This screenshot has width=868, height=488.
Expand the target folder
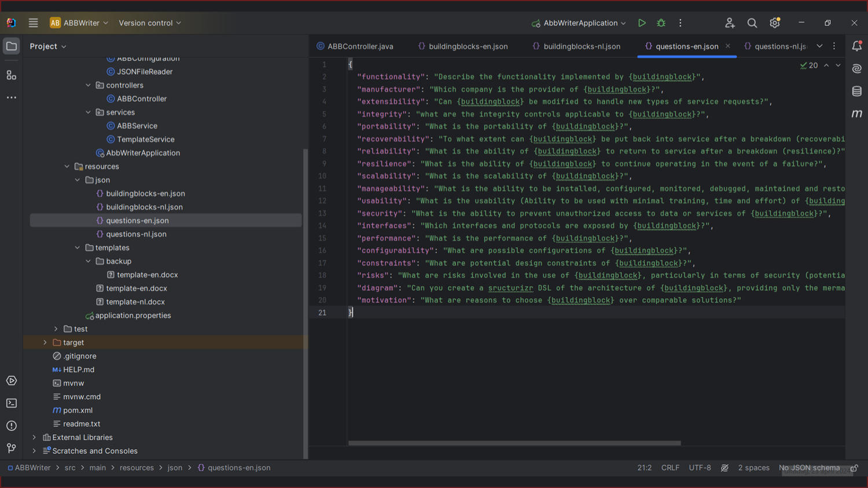(x=45, y=343)
